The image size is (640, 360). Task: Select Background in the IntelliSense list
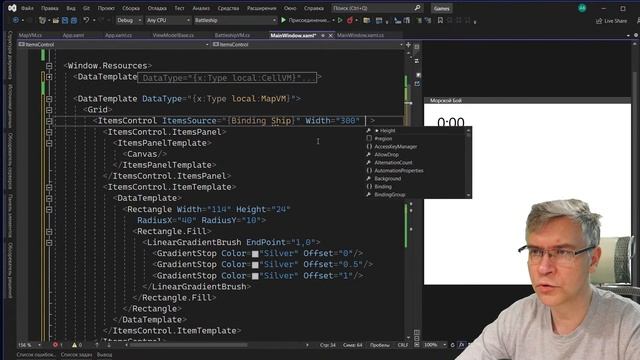click(x=416, y=178)
